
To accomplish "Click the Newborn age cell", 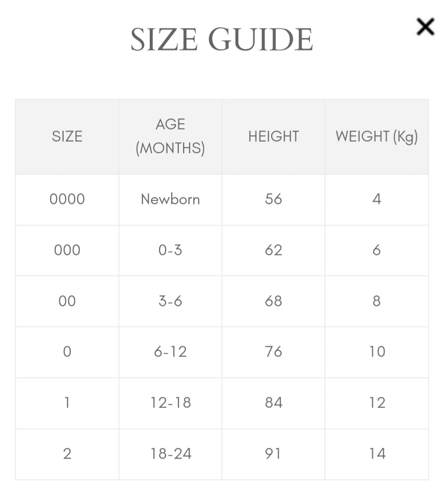I will click(170, 199).
